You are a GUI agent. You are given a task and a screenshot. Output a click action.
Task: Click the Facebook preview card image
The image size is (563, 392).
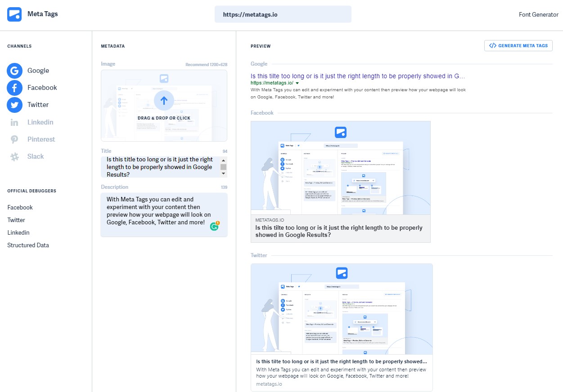pyautogui.click(x=340, y=168)
